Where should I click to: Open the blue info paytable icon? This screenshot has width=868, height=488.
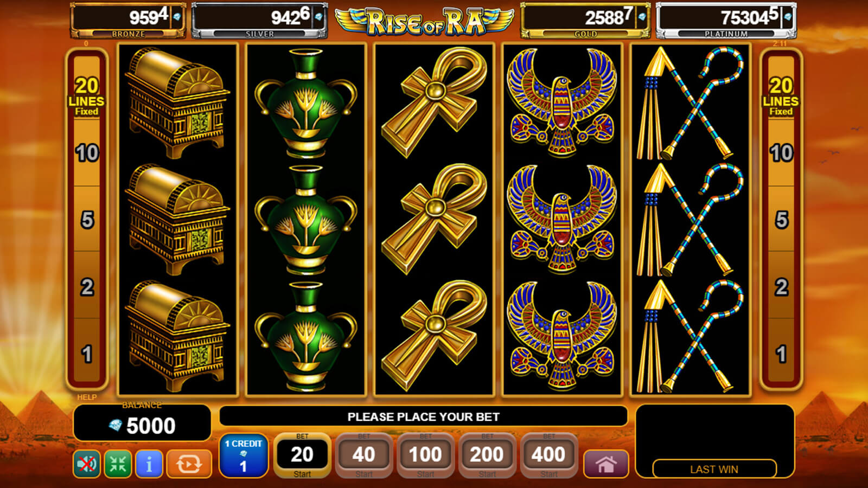149,464
